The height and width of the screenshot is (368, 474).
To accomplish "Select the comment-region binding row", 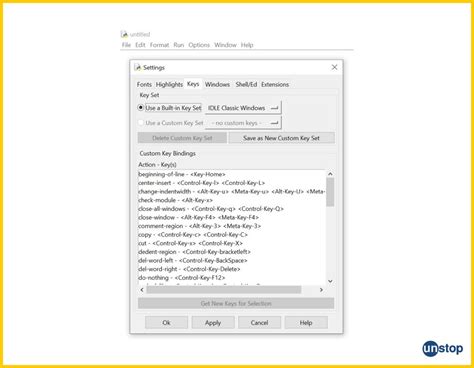I will [x=232, y=226].
